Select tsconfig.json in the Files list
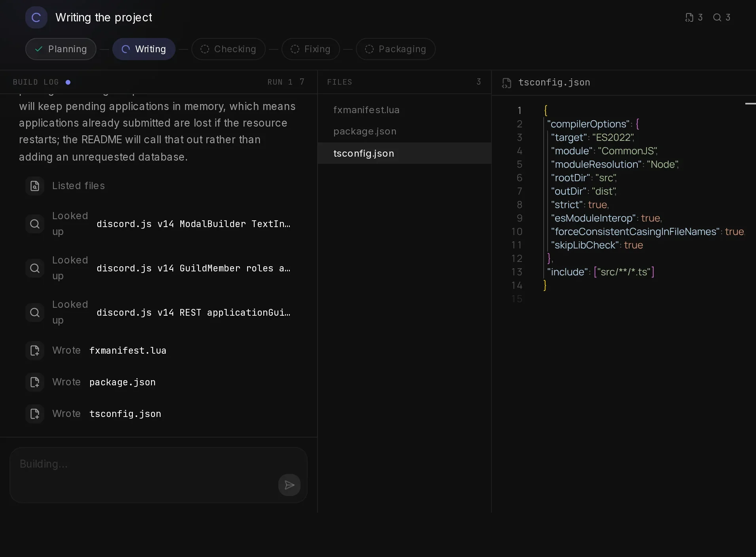The height and width of the screenshot is (557, 756). coord(404,153)
